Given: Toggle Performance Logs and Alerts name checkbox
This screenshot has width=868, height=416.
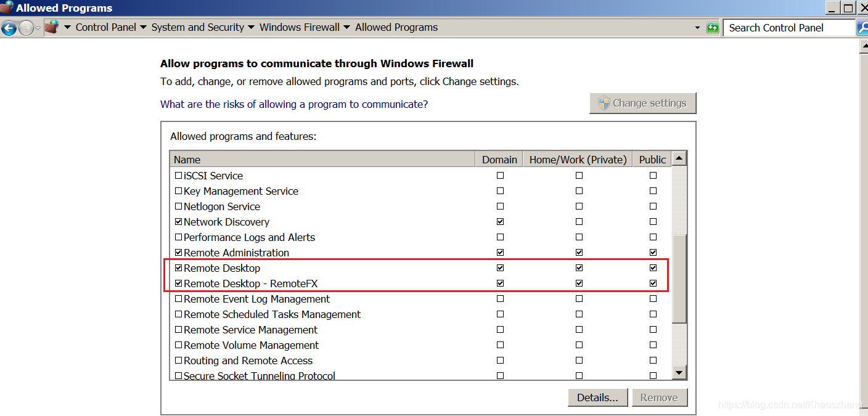Looking at the screenshot, I should (x=179, y=237).
